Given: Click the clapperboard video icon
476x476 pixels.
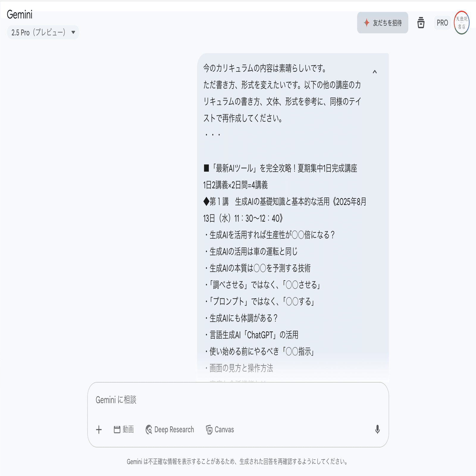Looking at the screenshot, I should [x=117, y=430].
